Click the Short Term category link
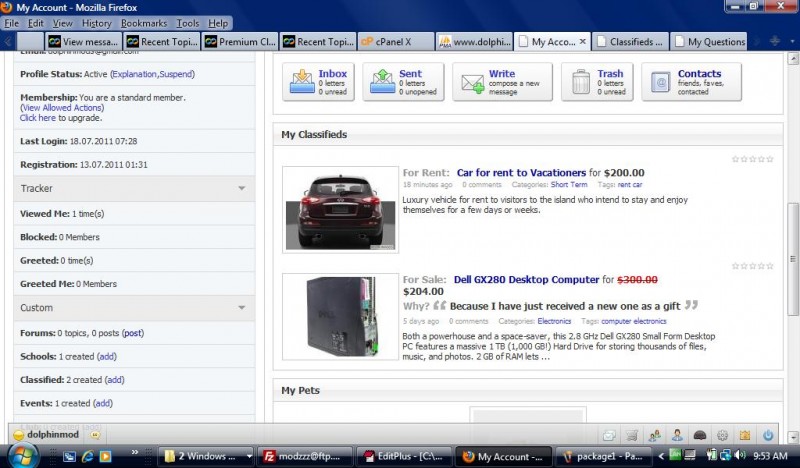 point(569,185)
